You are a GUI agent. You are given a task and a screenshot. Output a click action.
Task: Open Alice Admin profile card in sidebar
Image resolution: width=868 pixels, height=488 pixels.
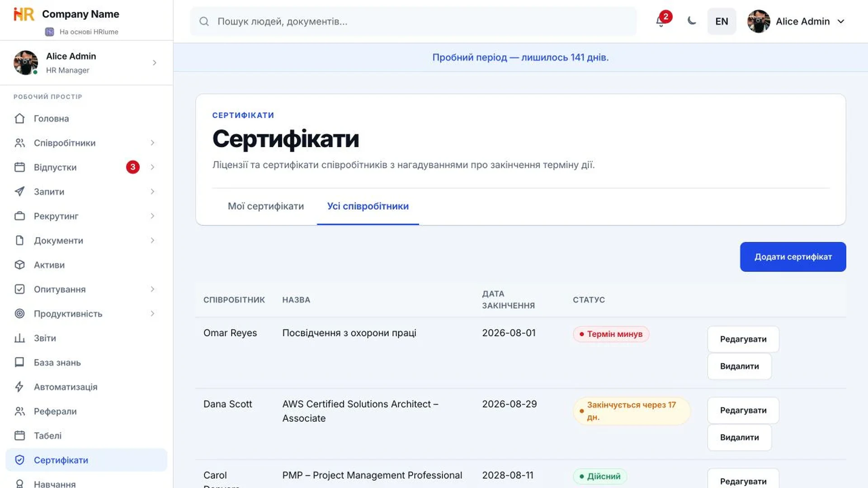pyautogui.click(x=86, y=63)
